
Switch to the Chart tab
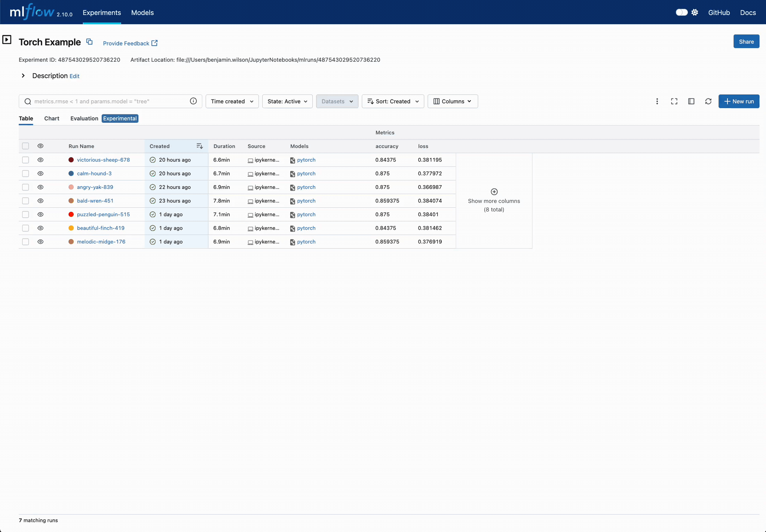click(x=52, y=118)
